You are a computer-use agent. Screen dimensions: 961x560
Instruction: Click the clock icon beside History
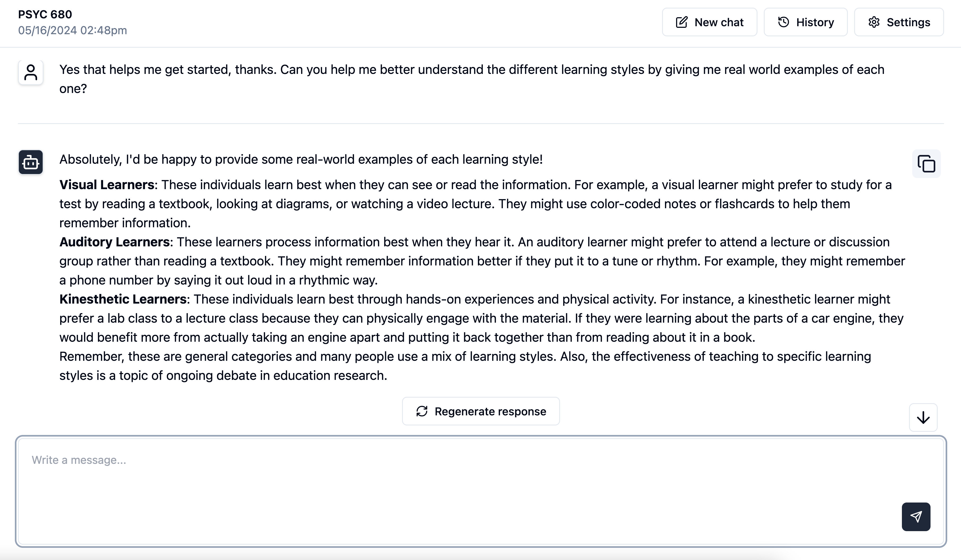pyautogui.click(x=783, y=23)
